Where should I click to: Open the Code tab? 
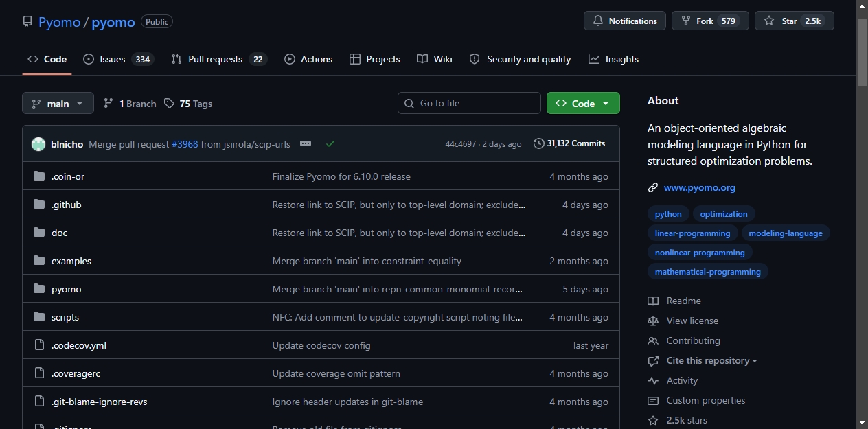(47, 59)
